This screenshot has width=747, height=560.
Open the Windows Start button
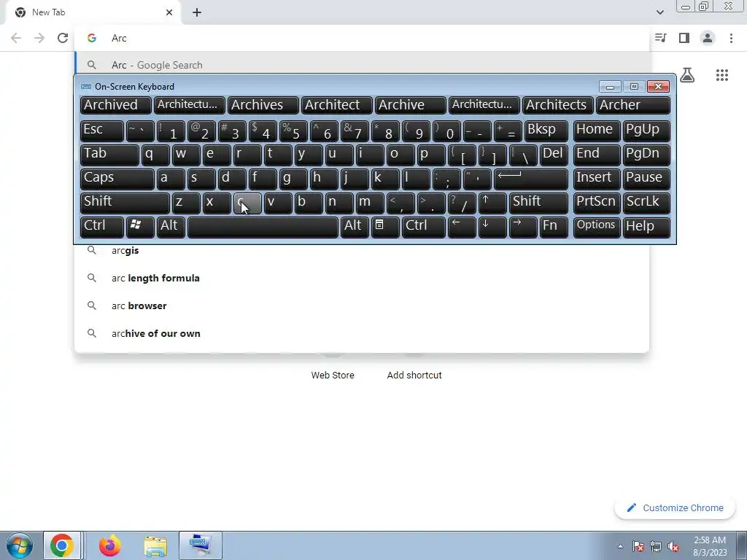[20, 545]
